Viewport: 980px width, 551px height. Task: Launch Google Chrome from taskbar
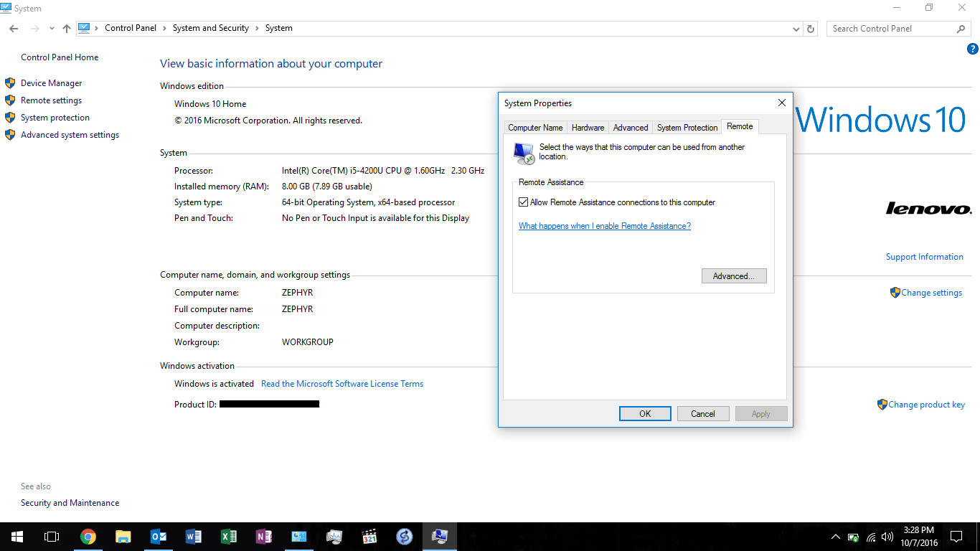click(88, 537)
